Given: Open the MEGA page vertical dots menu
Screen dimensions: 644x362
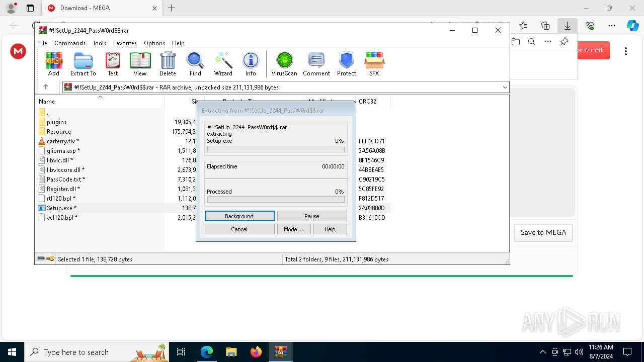Looking at the screenshot, I should point(626,51).
